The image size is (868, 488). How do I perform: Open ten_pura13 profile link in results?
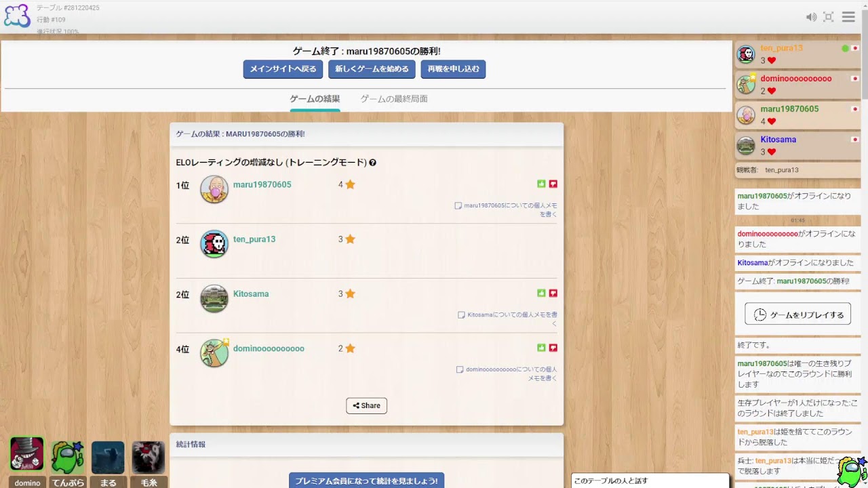point(254,239)
